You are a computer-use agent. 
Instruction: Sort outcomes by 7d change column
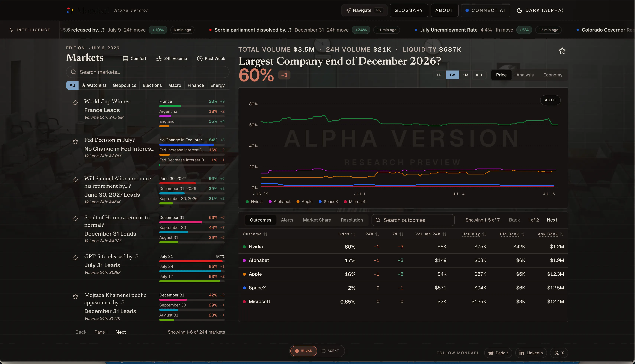click(x=398, y=234)
